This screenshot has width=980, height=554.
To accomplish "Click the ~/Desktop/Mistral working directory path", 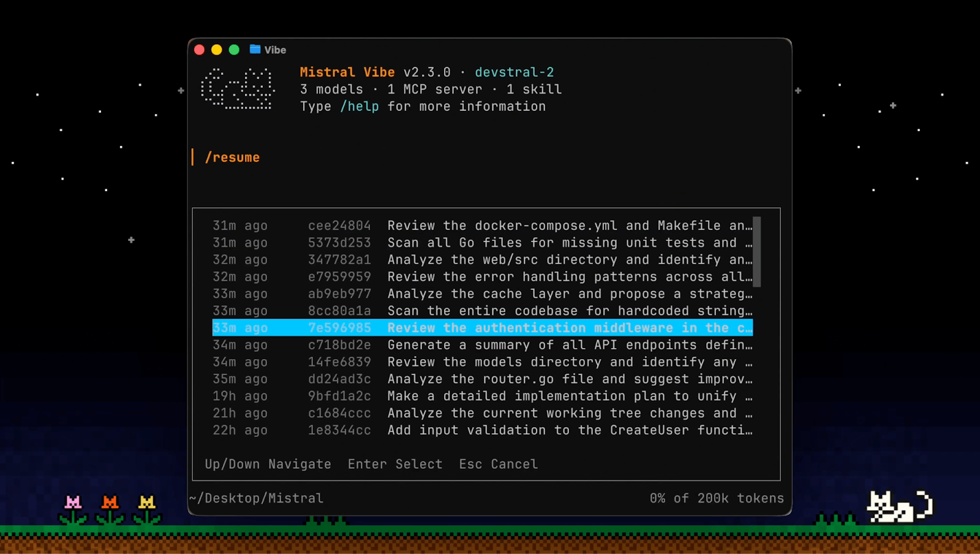I will (256, 498).
